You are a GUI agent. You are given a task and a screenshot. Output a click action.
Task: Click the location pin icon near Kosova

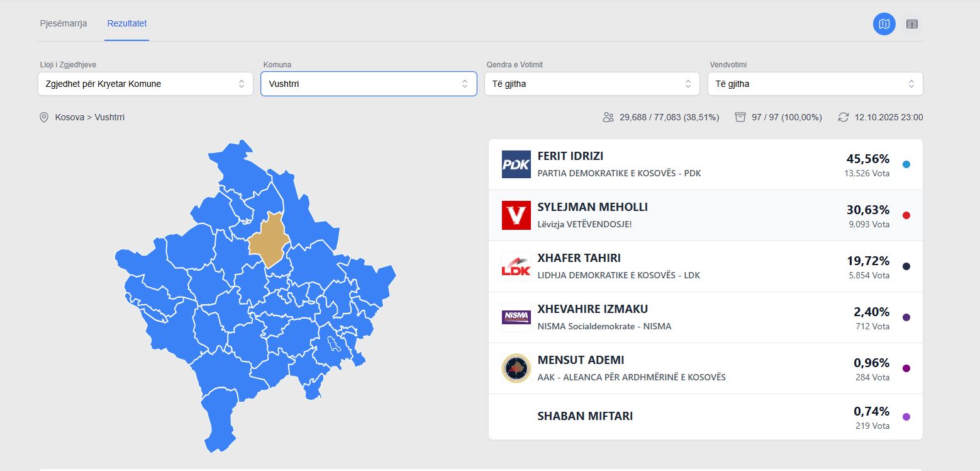point(44,117)
